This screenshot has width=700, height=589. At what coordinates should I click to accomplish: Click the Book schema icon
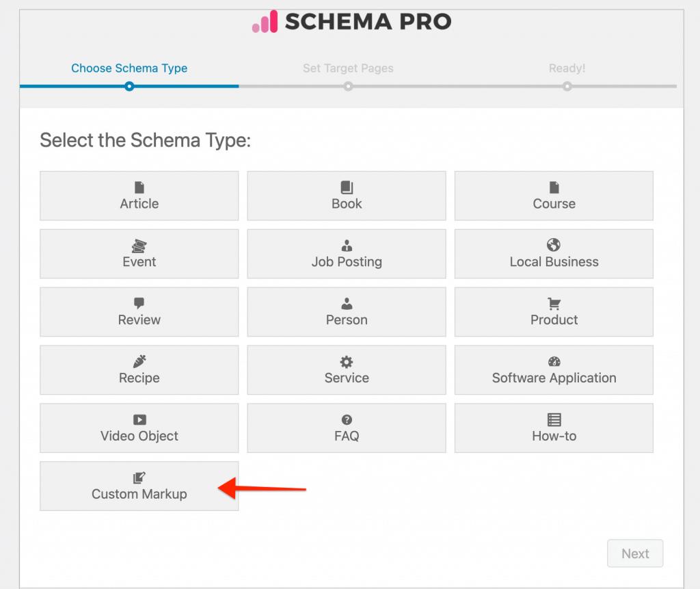(x=346, y=187)
